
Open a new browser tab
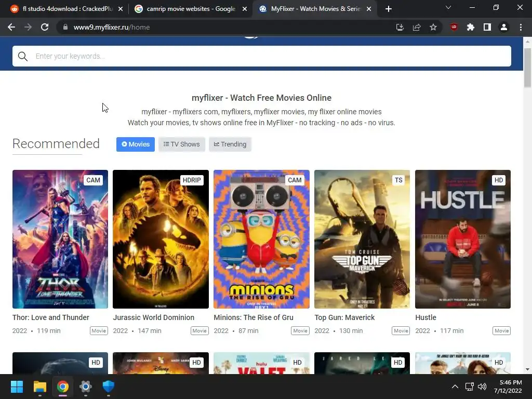click(x=389, y=9)
